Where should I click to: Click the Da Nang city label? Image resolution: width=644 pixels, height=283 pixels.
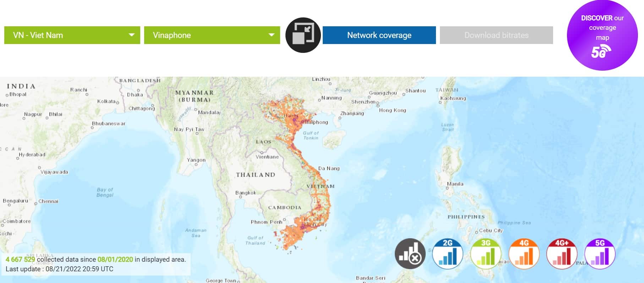point(329,168)
